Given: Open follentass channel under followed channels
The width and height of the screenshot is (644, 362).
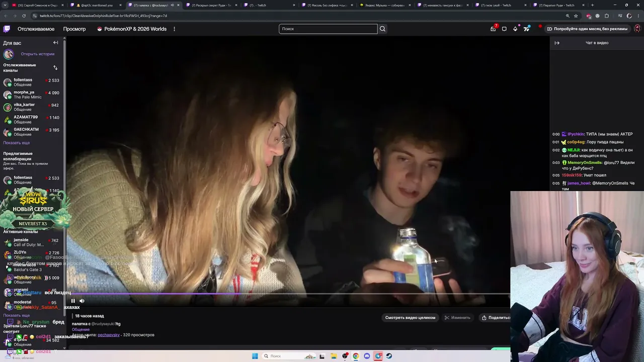Looking at the screenshot, I should [x=32, y=82].
